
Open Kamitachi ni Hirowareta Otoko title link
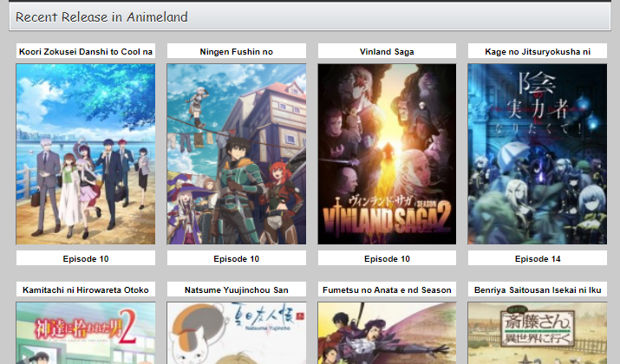click(86, 290)
